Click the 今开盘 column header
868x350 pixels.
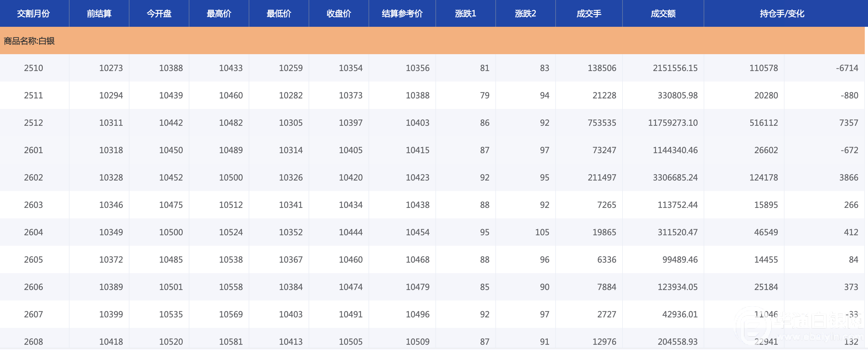click(159, 13)
